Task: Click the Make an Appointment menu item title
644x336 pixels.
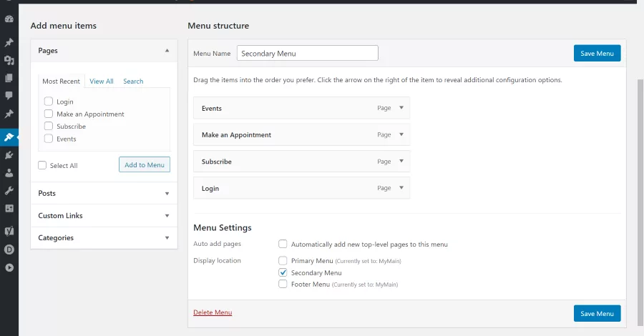Action: pos(237,135)
